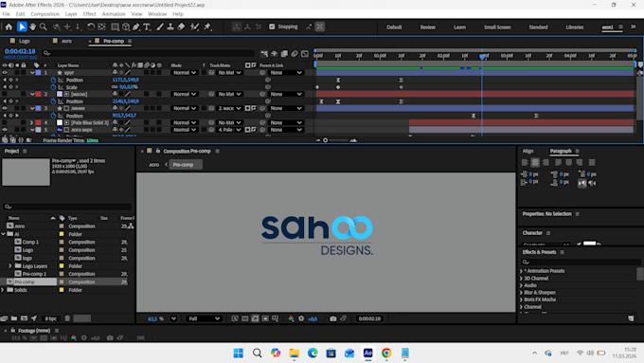Select the Hand tool
The width and height of the screenshot is (644, 363).
pyautogui.click(x=32, y=27)
